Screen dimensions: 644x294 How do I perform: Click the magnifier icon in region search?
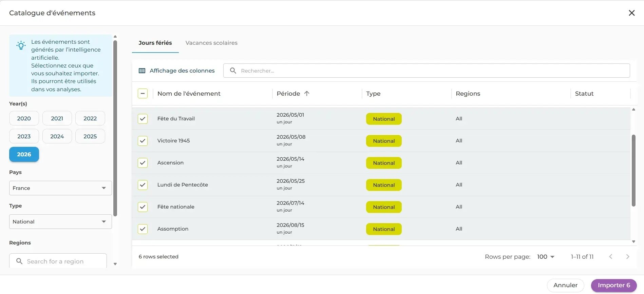19,261
